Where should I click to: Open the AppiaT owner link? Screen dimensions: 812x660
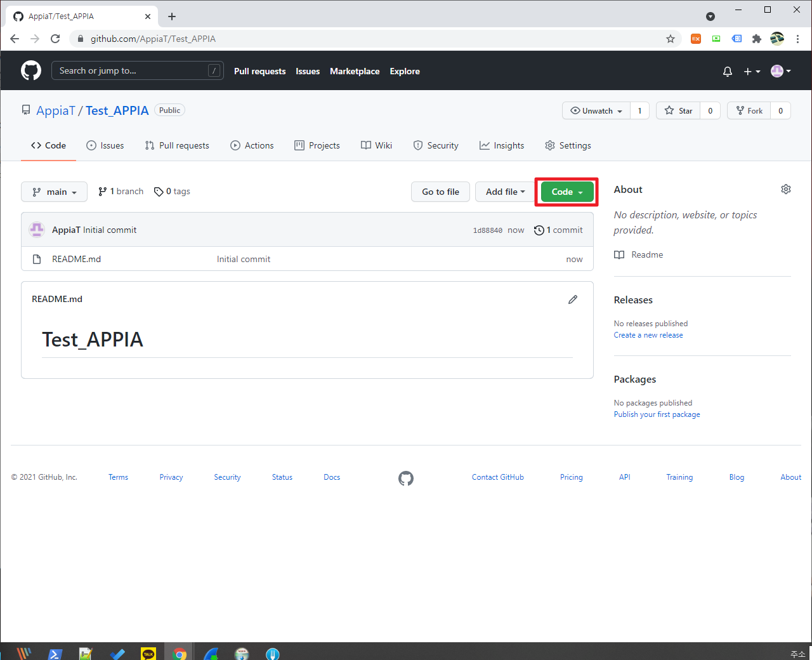click(x=56, y=110)
